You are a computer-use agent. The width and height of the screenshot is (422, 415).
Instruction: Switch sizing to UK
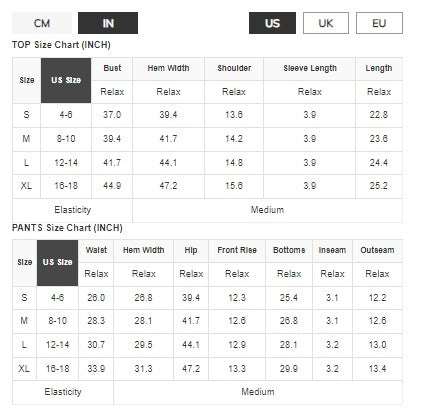point(326,23)
